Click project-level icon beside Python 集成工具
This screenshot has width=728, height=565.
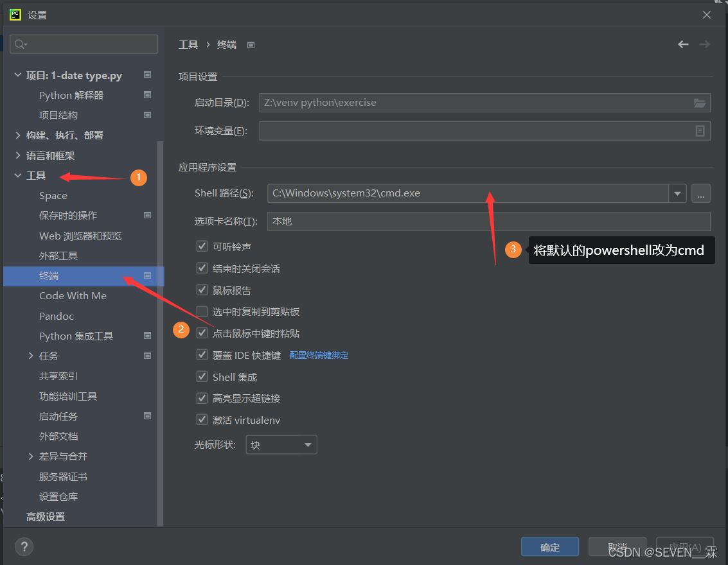[148, 335]
